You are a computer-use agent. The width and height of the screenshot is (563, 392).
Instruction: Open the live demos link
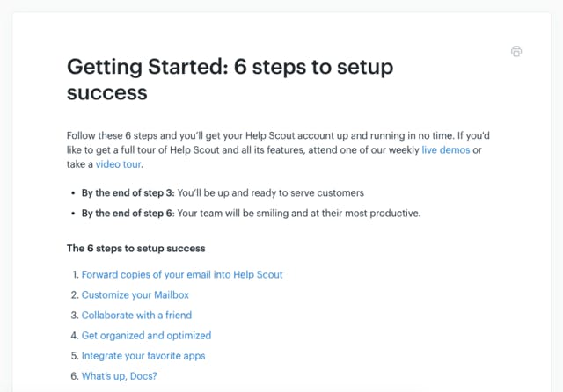(446, 150)
